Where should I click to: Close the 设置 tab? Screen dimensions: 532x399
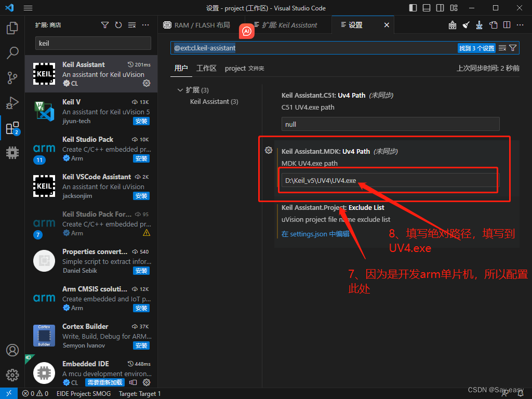coord(387,25)
